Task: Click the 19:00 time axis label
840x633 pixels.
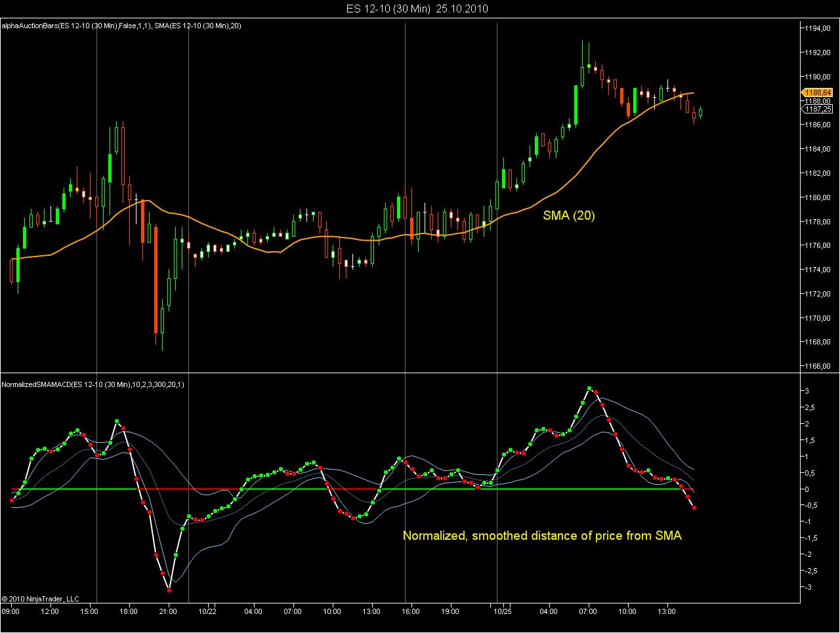Action: (x=450, y=612)
